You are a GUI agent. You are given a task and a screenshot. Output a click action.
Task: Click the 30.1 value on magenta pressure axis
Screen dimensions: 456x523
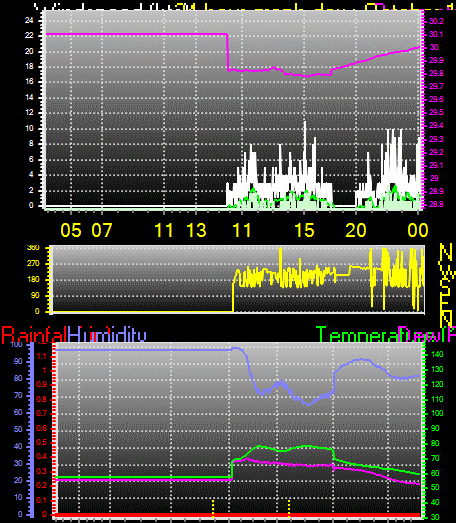click(x=436, y=34)
